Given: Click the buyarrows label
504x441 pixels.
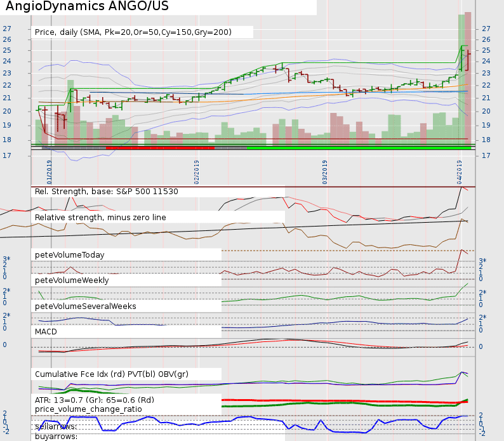Looking at the screenshot, I should pyautogui.click(x=56, y=437).
